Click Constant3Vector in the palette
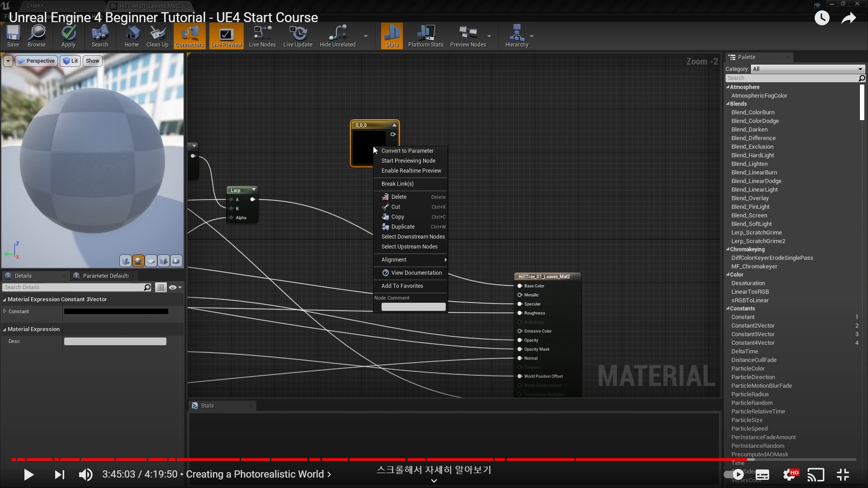Screen dimensions: 868x488 [753, 334]
